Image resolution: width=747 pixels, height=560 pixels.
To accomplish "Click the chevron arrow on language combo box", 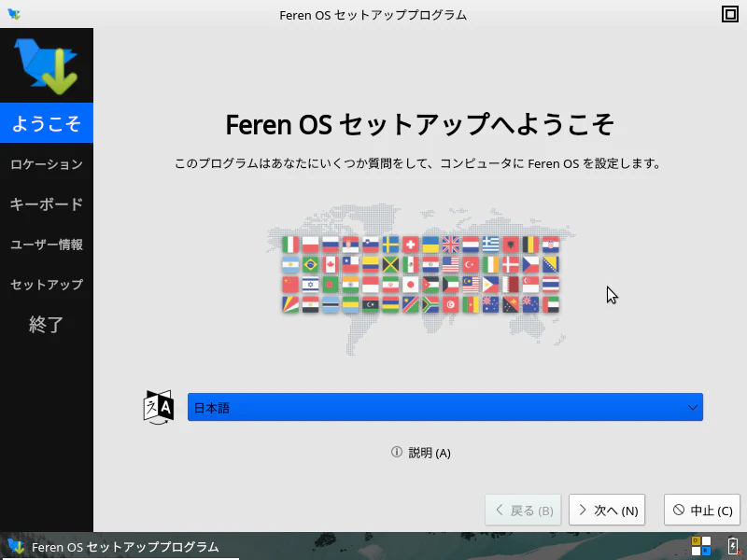I will click(x=692, y=408).
